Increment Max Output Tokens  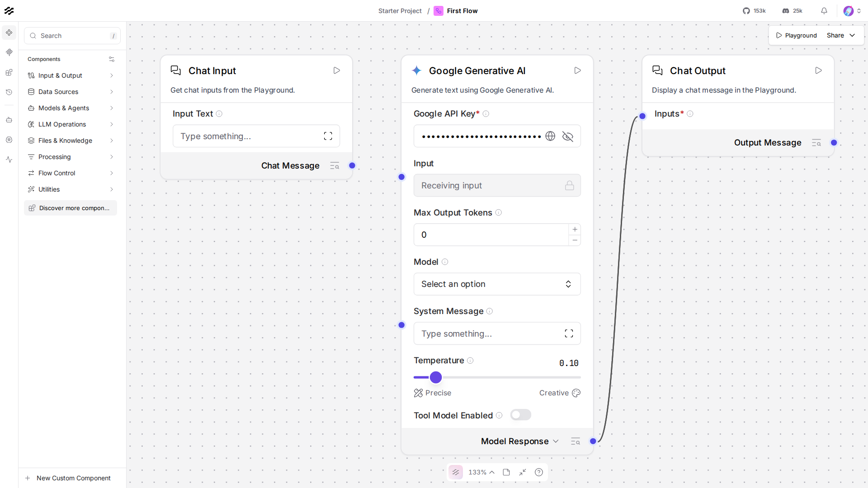coord(575,229)
